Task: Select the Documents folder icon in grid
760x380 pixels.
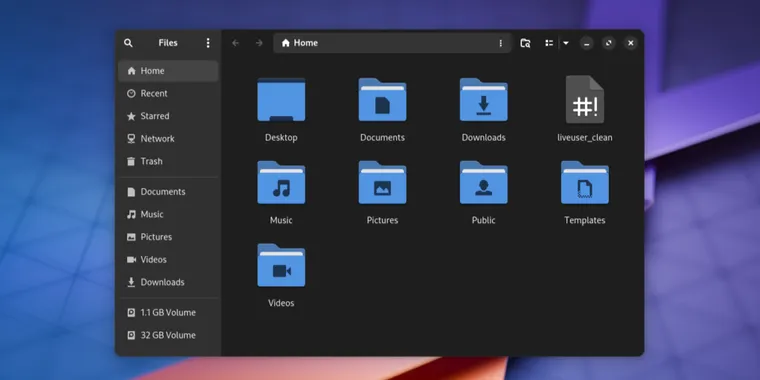Action: (382, 99)
